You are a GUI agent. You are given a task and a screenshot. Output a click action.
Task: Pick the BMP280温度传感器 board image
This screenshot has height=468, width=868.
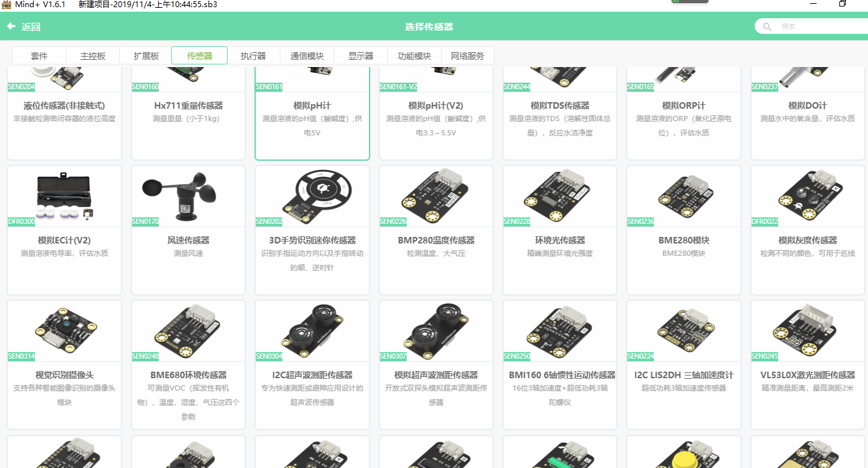436,197
